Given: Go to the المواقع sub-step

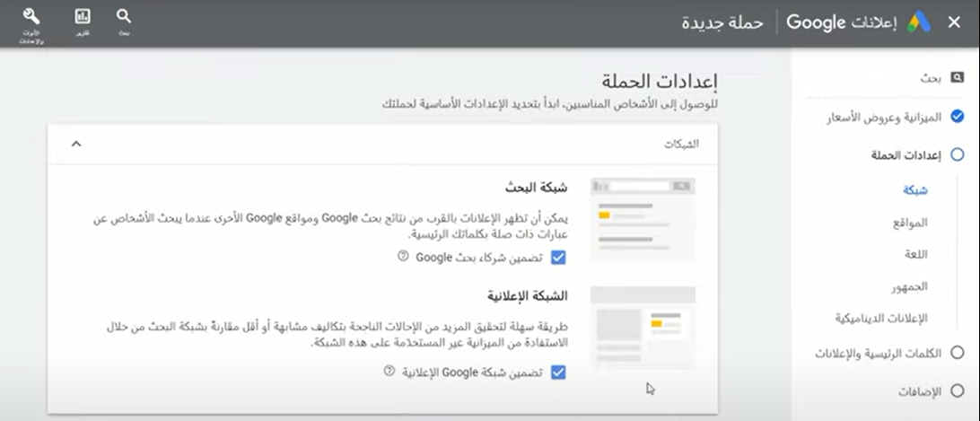Looking at the screenshot, I should (x=910, y=223).
